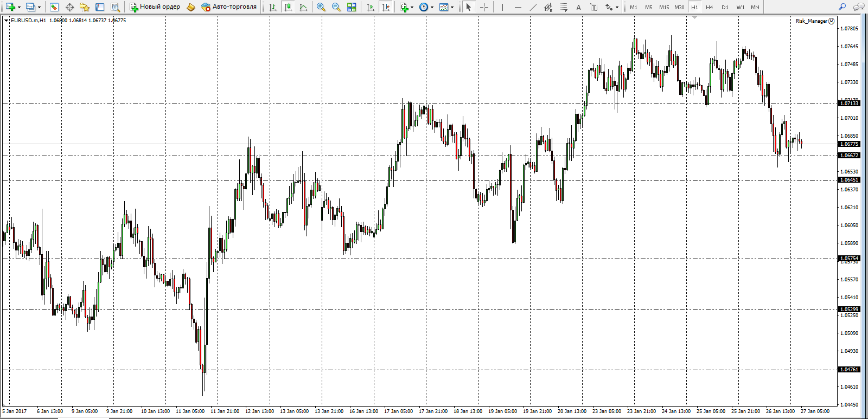This screenshot has width=868, height=419.
Task: Open the chat bubbles icon
Action: [x=858, y=7]
